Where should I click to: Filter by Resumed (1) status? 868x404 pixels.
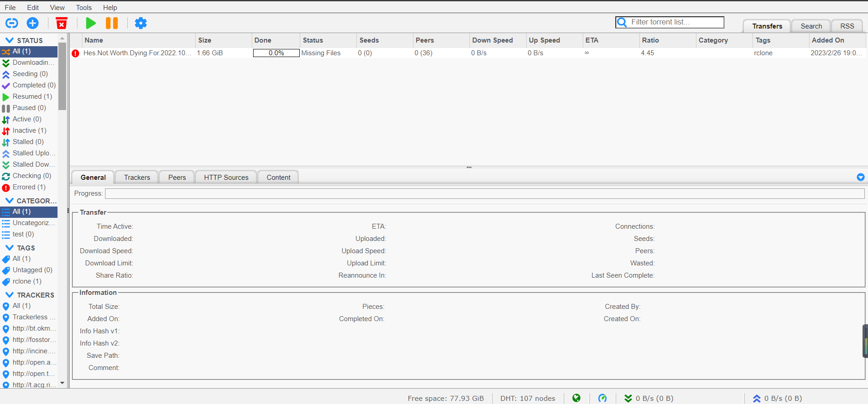pos(29,96)
